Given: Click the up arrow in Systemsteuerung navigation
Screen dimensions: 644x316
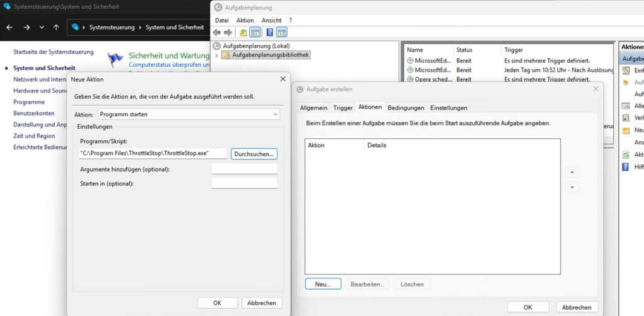Looking at the screenshot, I should 56,27.
